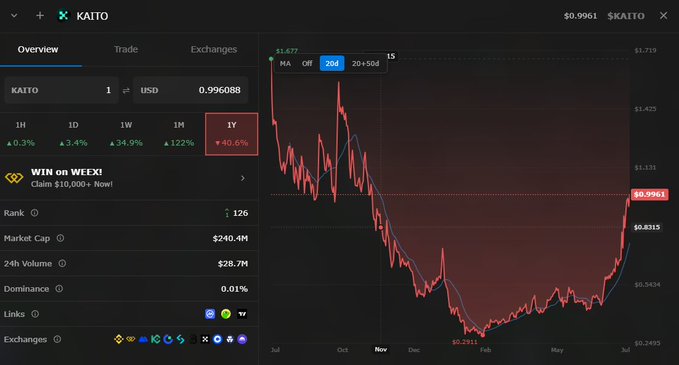This screenshot has height=365, width=679.
Task: Click the $0.2911 low marker on chart
Action: tap(465, 342)
